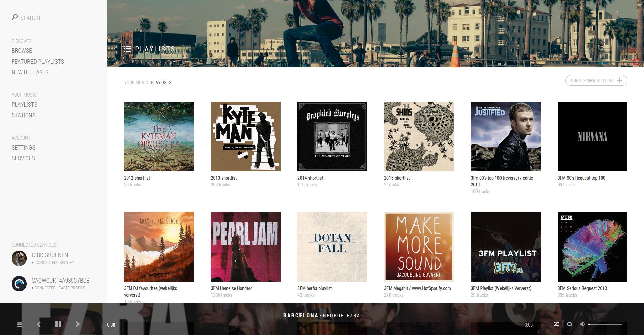Open the Dirk Groenen Spotify connection
Image resolution: width=644 pixels, height=335 pixels.
pos(50,255)
